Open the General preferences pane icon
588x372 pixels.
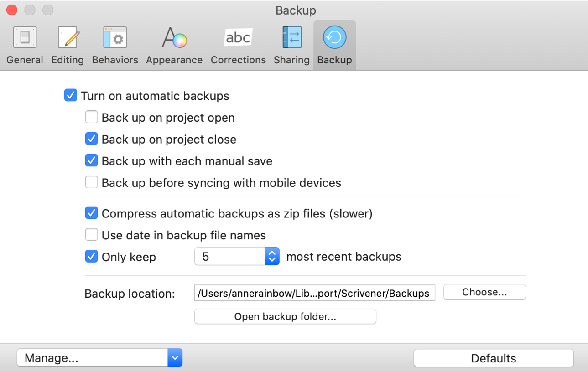(x=25, y=37)
